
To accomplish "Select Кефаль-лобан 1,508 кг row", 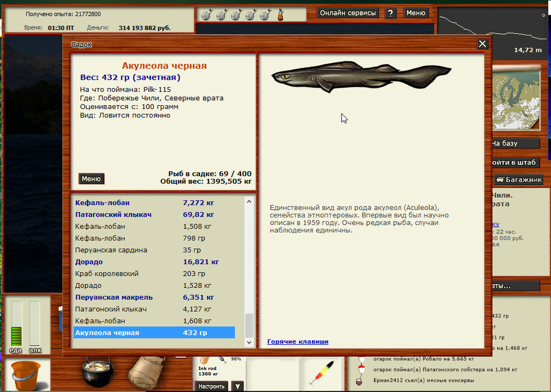I will click(154, 227).
